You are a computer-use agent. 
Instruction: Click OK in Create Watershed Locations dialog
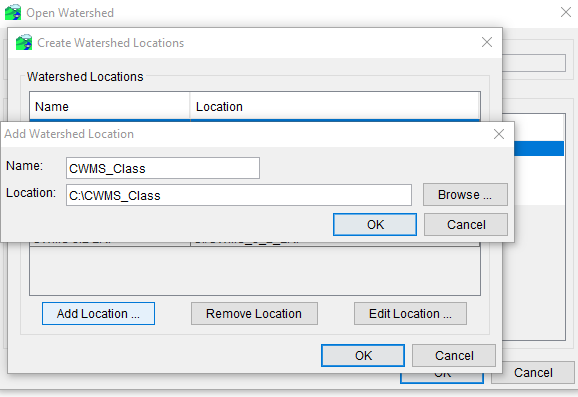point(363,355)
